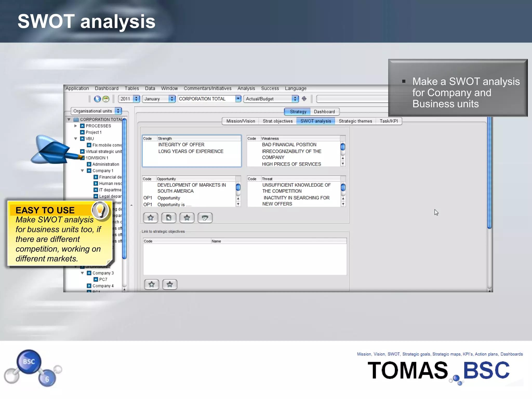Image resolution: width=532 pixels, height=399 pixels.
Task: Open the Task/KPI tab
Action: click(x=389, y=121)
